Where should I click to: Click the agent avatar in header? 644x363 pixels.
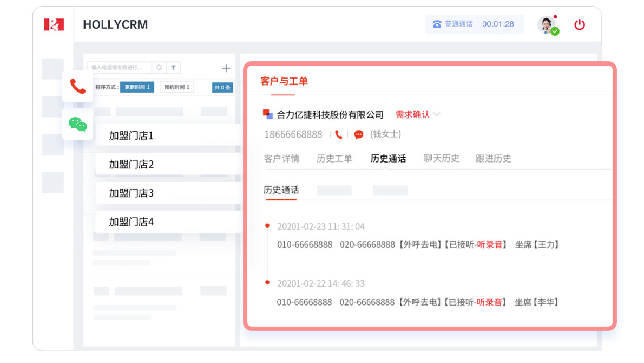pos(546,24)
